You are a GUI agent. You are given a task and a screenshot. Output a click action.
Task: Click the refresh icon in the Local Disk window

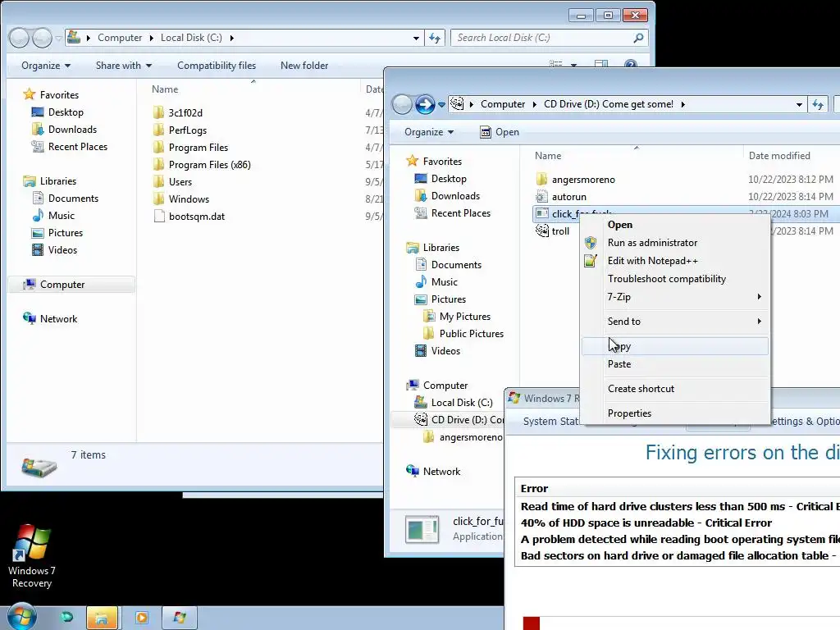(x=435, y=38)
